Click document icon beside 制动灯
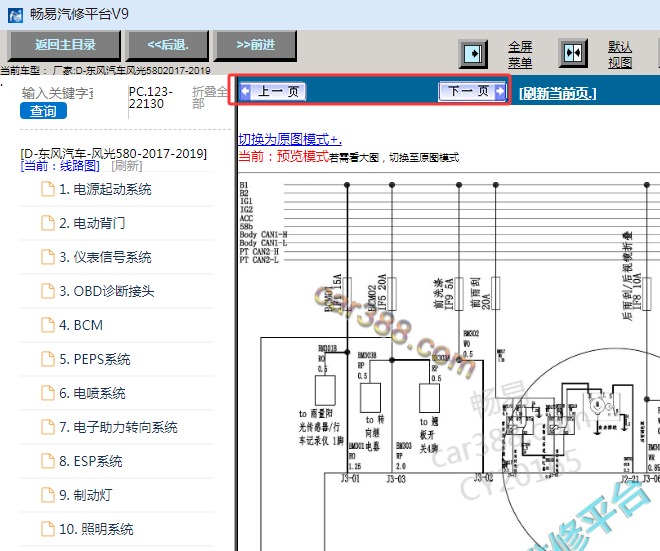 click(48, 495)
